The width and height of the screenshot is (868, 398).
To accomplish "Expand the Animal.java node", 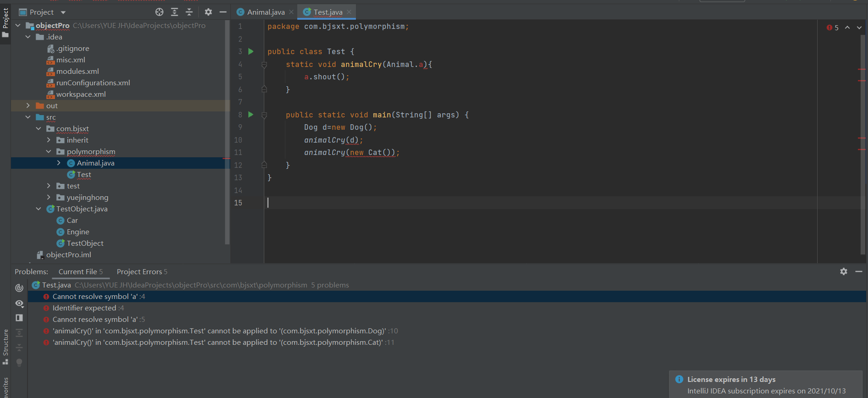I will 59,163.
